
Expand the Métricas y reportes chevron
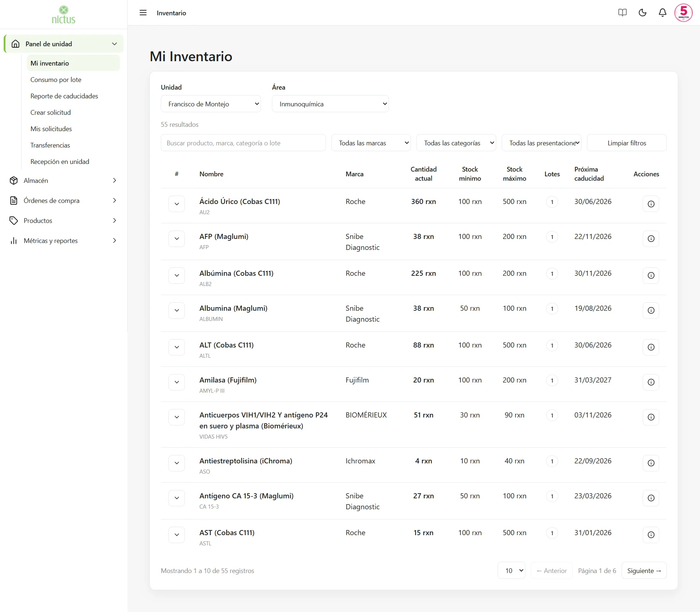[x=114, y=240]
